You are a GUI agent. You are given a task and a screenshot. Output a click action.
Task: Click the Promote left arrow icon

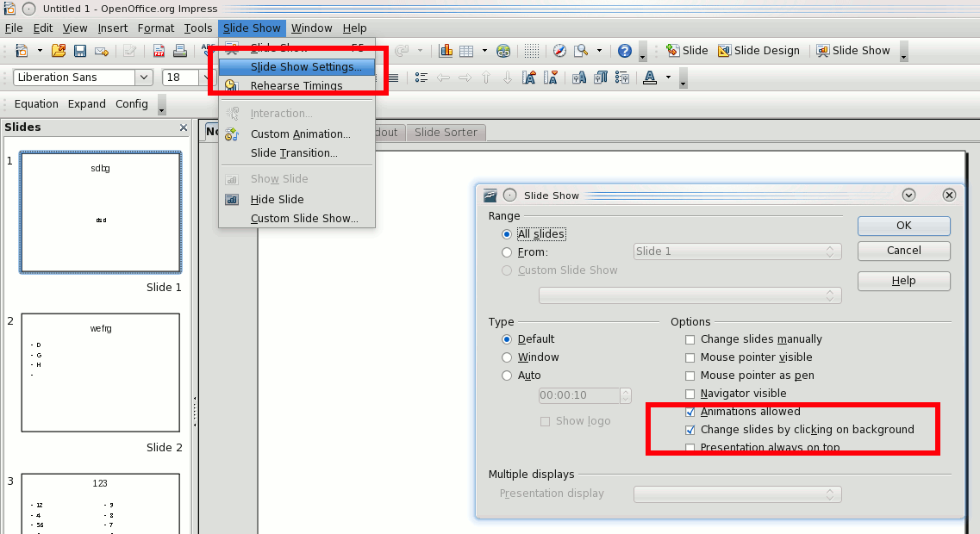(x=443, y=78)
